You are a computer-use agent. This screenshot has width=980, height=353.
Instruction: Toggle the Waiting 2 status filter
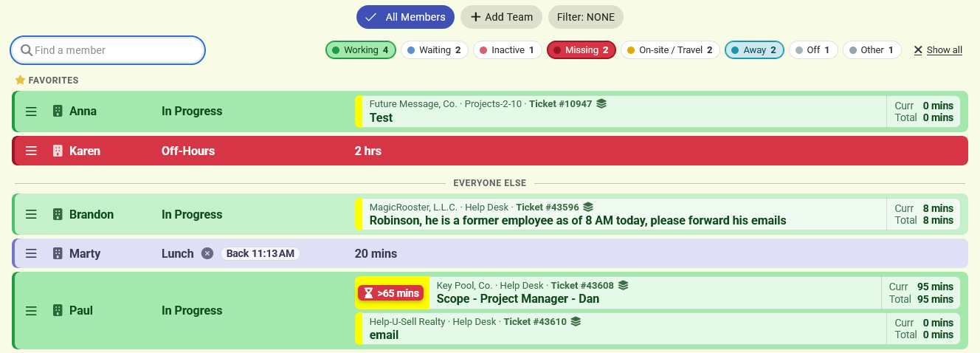coord(434,50)
